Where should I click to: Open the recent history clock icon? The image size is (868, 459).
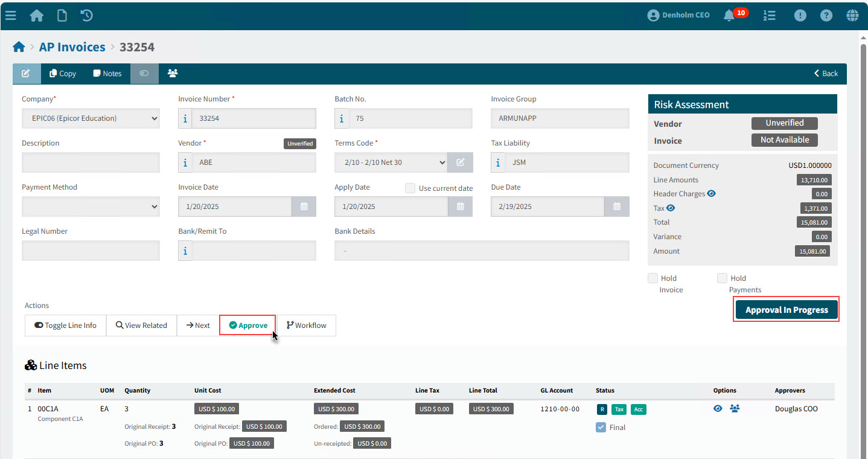86,15
